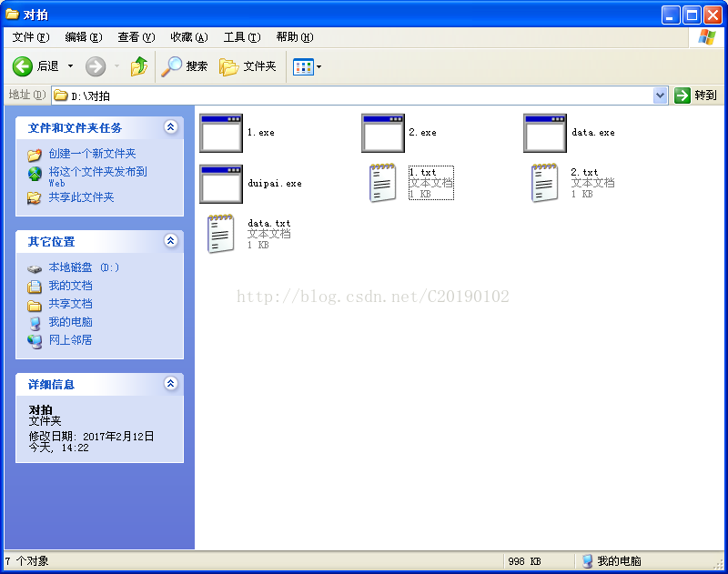Expand the address bar dropdown

660,96
